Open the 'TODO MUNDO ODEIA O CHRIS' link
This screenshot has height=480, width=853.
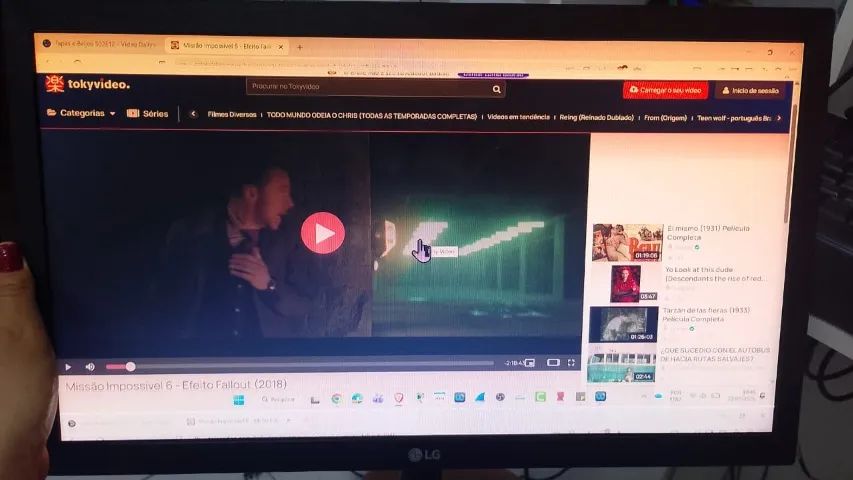[372, 116]
